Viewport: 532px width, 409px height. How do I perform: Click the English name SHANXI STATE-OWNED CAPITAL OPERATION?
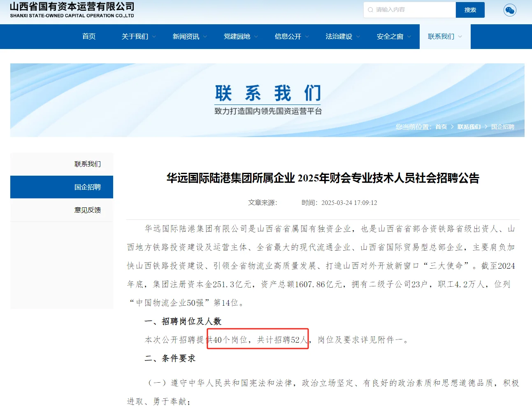[x=72, y=16]
